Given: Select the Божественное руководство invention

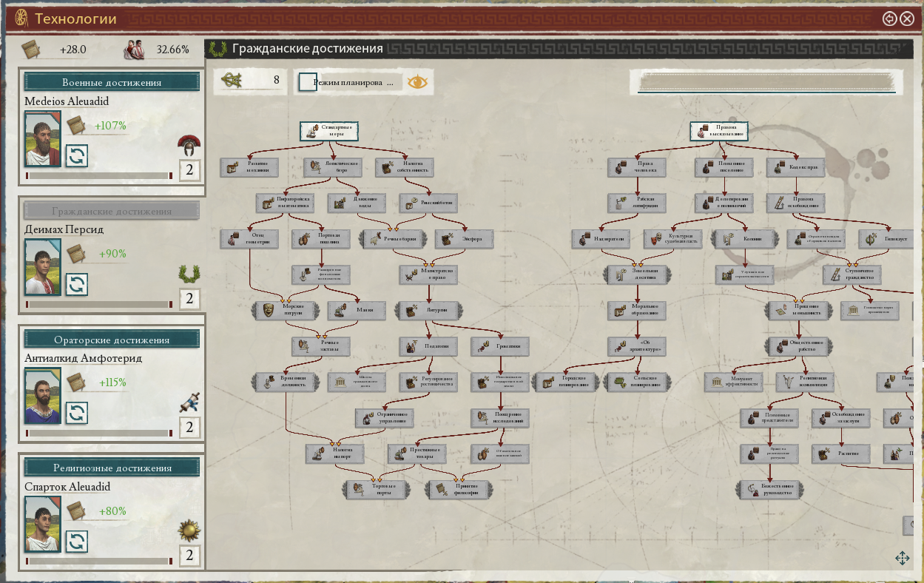Looking at the screenshot, I should pos(770,489).
